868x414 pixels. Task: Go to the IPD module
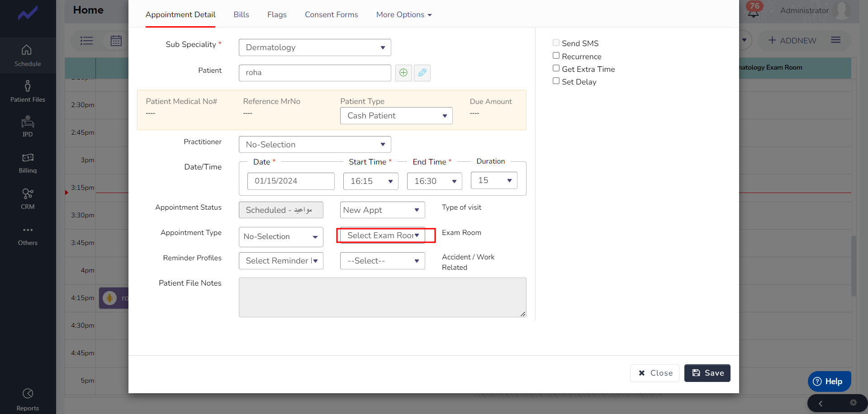28,127
